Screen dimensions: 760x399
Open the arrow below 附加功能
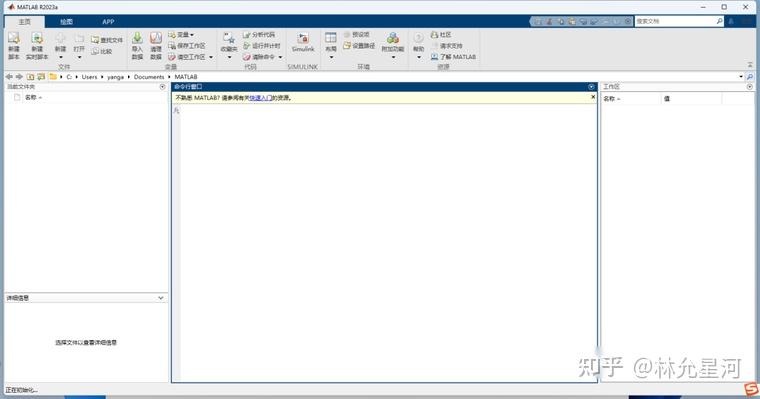393,57
